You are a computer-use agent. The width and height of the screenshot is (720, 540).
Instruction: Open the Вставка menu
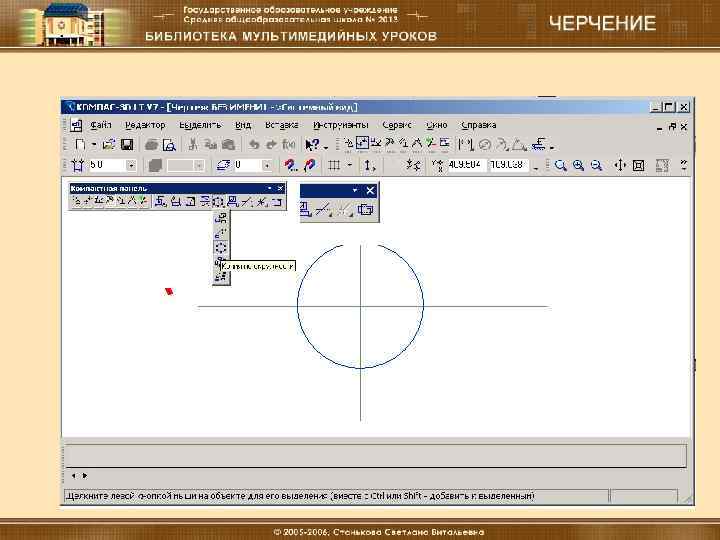pyautogui.click(x=281, y=125)
